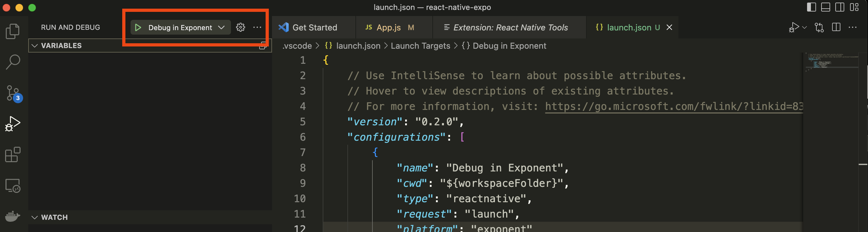This screenshot has height=232, width=868.
Task: Open launch.json via debug gear icon
Action: click(240, 27)
